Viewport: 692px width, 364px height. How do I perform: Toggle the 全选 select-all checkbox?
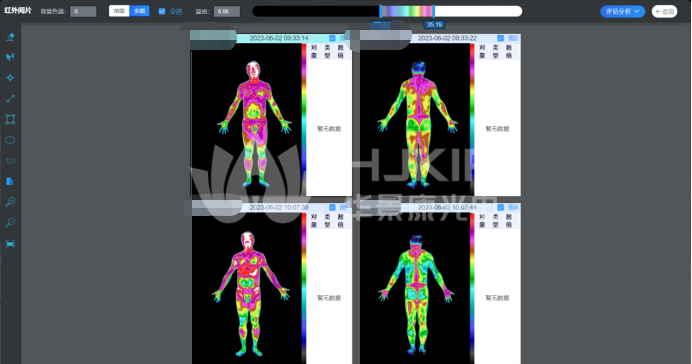[x=162, y=11]
